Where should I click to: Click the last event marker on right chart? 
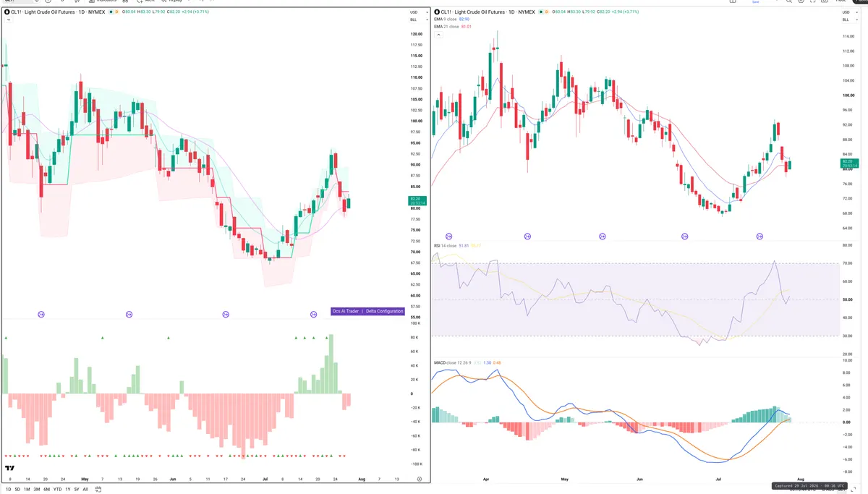pos(759,237)
